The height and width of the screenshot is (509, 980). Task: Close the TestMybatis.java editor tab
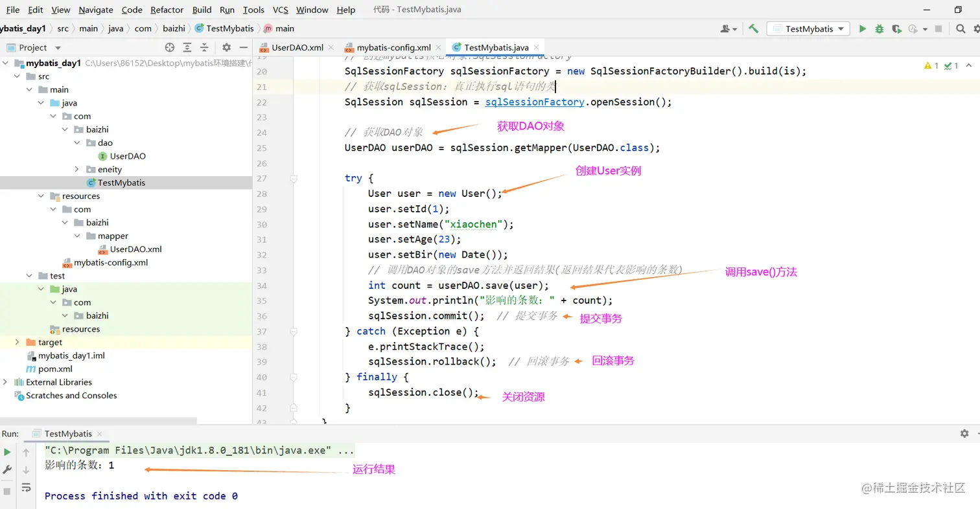coord(536,47)
